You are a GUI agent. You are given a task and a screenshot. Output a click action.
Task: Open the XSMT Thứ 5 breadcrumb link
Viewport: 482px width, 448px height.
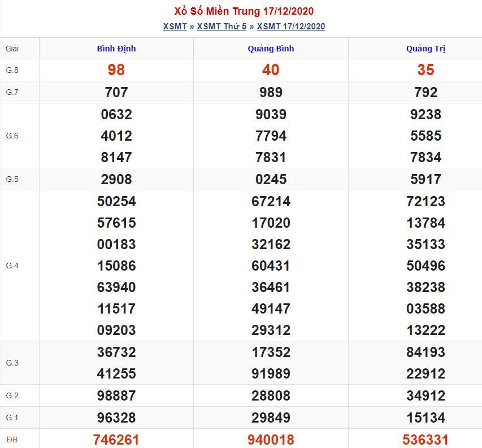[x=222, y=27]
